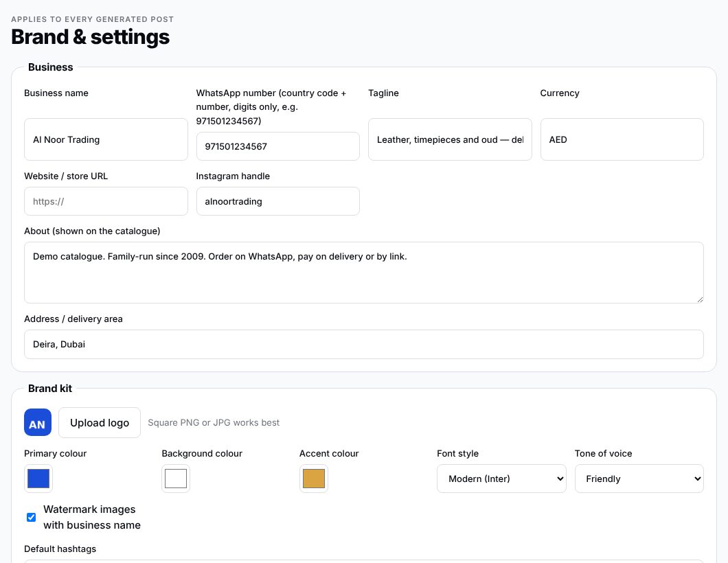Click the 'Business' section title

(51, 67)
